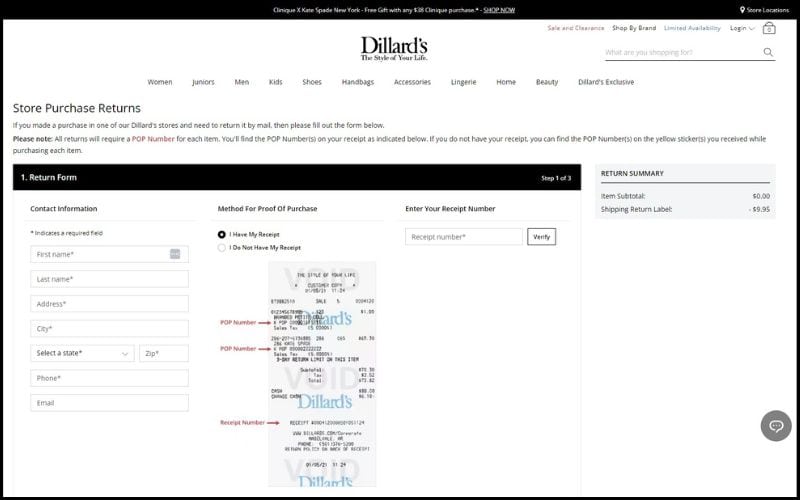This screenshot has width=800, height=500.
Task: Focus the Phone field
Action: (x=109, y=378)
